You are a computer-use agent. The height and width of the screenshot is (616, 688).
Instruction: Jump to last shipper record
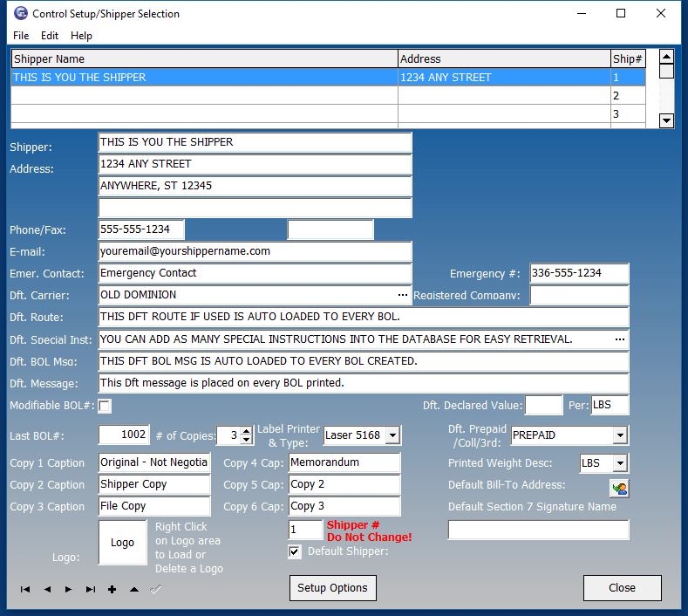[x=91, y=589]
